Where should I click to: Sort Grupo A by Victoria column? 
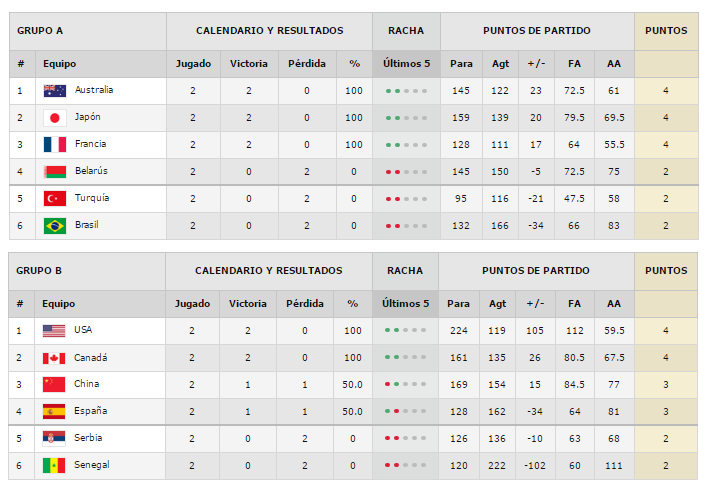point(249,64)
